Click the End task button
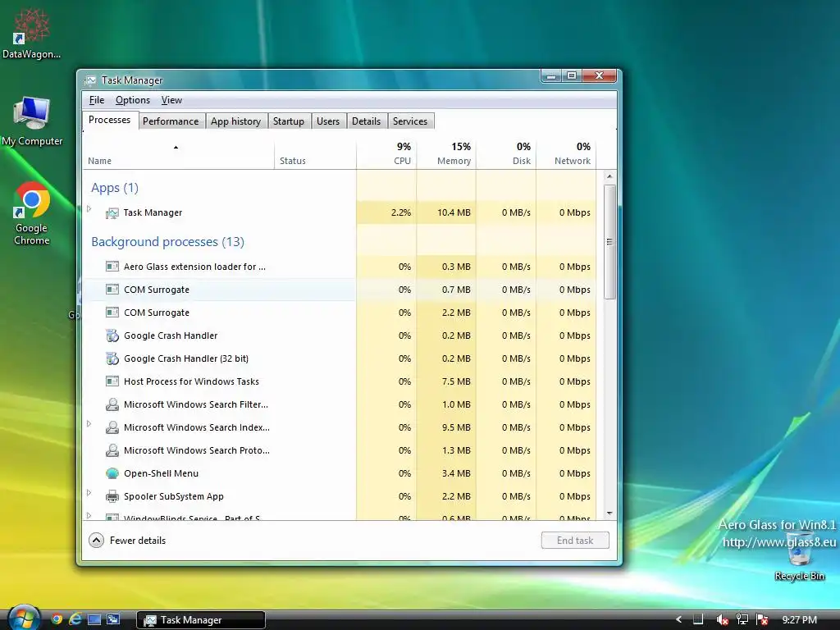 (575, 540)
